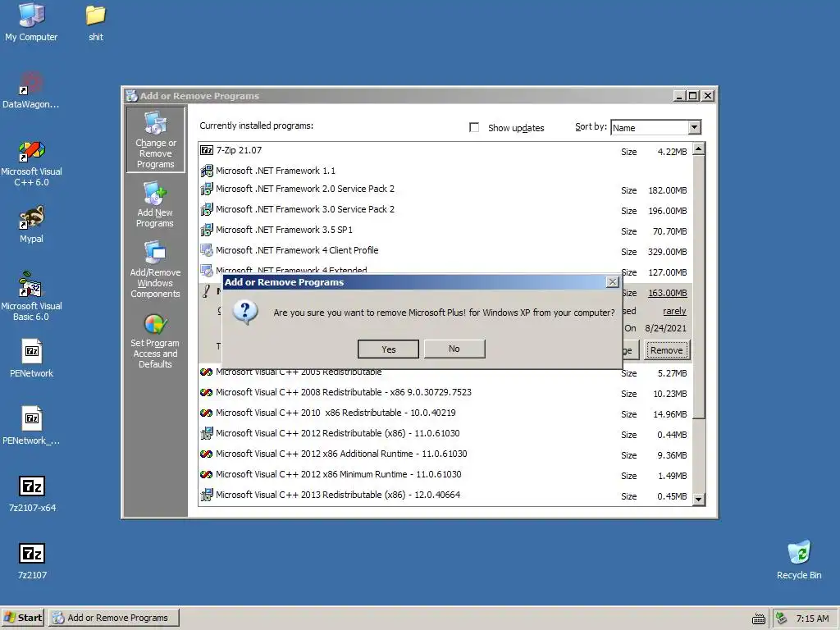The width and height of the screenshot is (840, 630).
Task: Select the yellow folder desktop icon
Action: (96, 22)
